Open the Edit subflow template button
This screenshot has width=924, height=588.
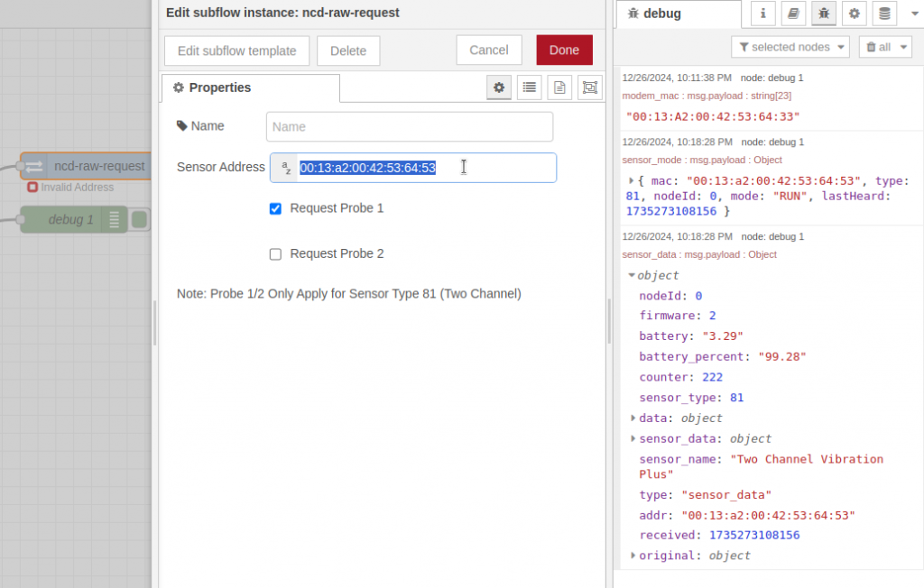click(236, 51)
